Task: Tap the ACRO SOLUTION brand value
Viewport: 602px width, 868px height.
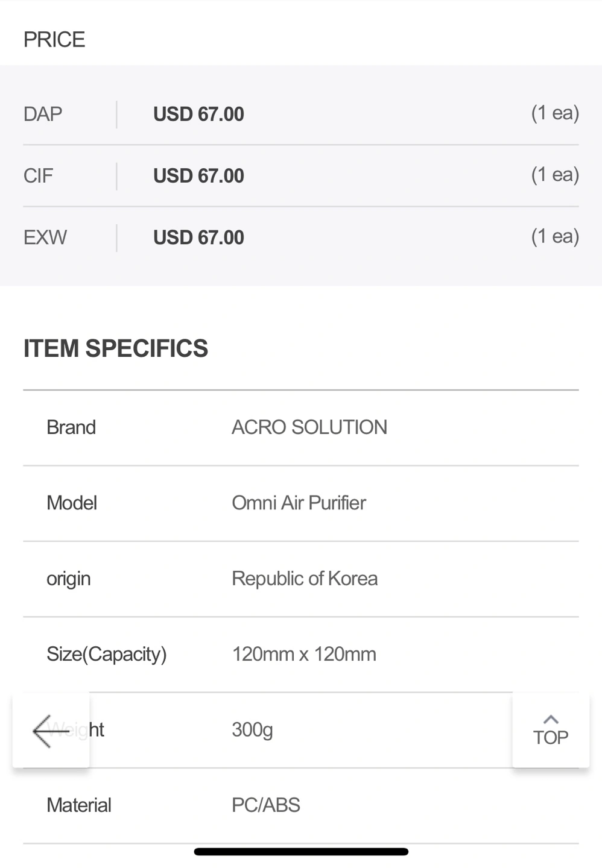Action: pyautogui.click(x=309, y=427)
